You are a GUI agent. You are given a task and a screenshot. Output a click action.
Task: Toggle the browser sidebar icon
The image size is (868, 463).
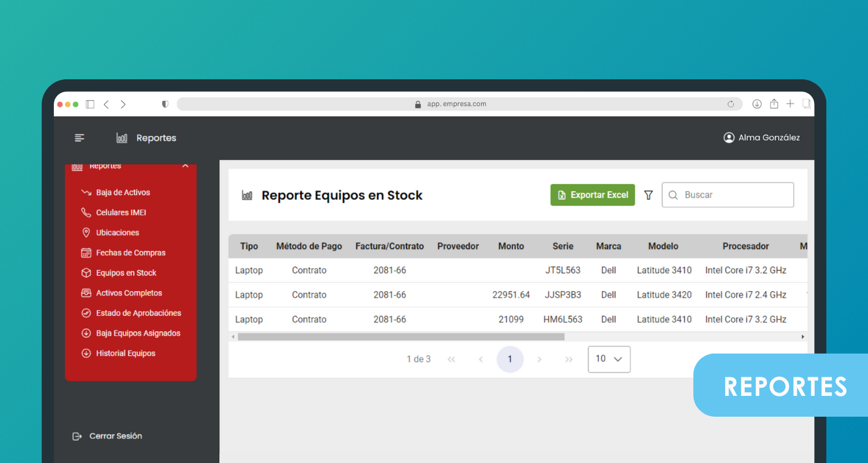(x=90, y=104)
